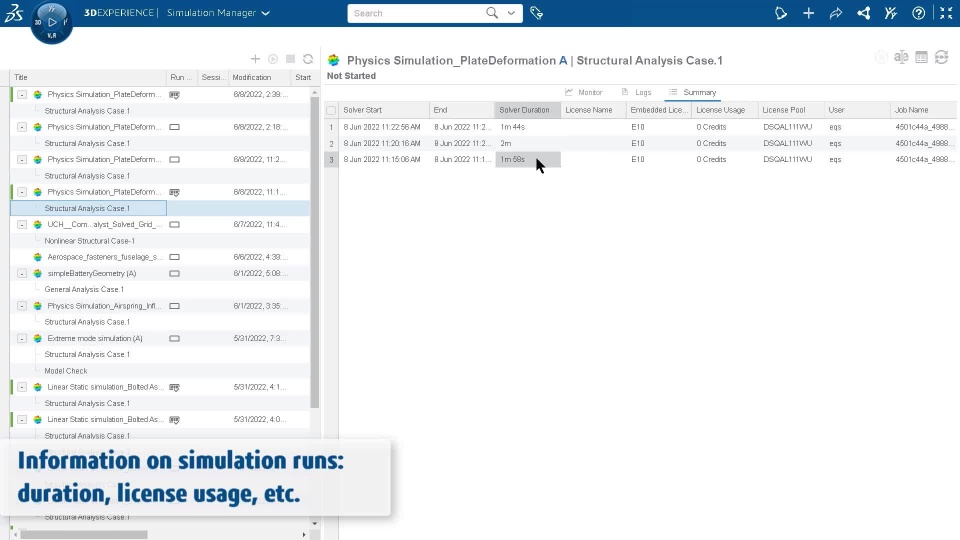
Task: Click run status icon for Aerospace_fasteners row
Action: coord(174,257)
